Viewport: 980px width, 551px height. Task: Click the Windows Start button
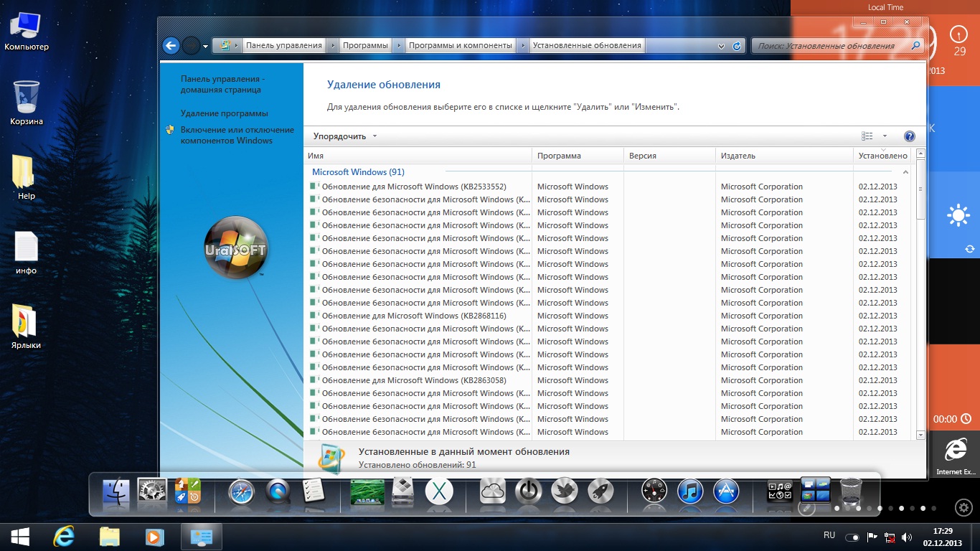click(x=19, y=537)
